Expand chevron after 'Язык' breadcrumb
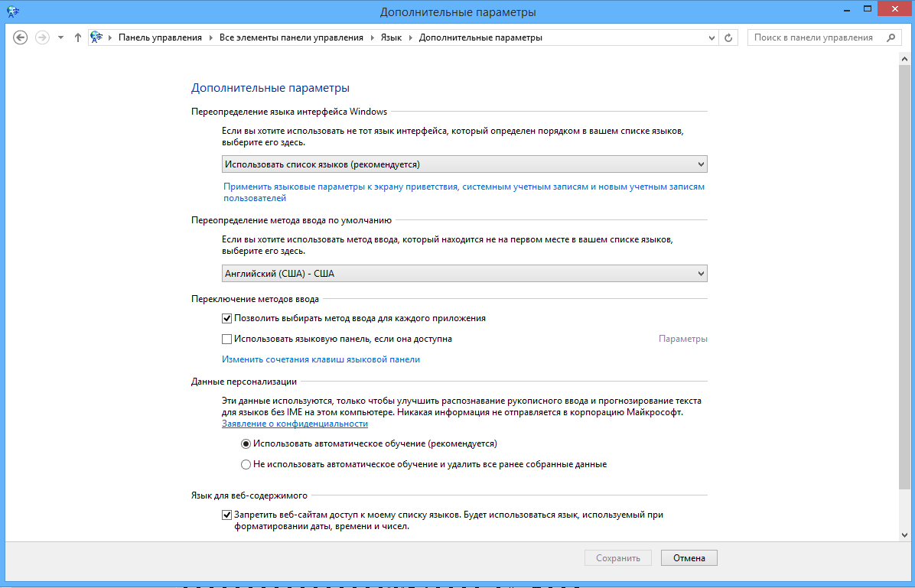 point(410,38)
